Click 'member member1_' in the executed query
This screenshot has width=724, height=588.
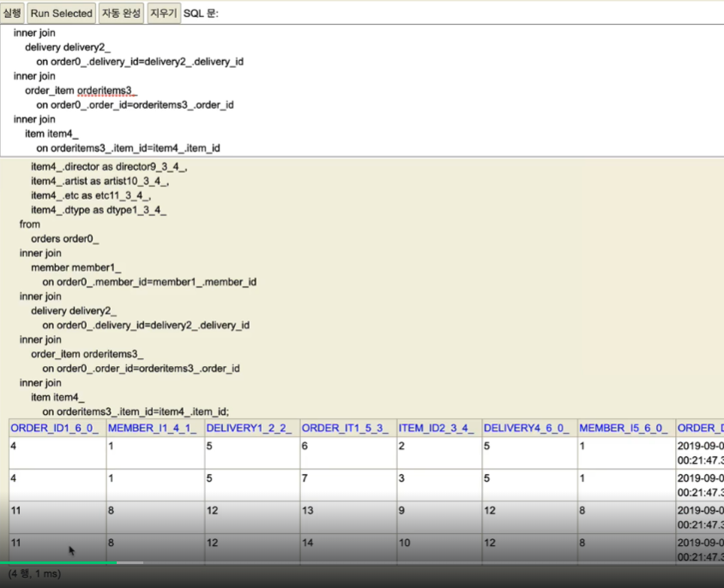click(76, 267)
